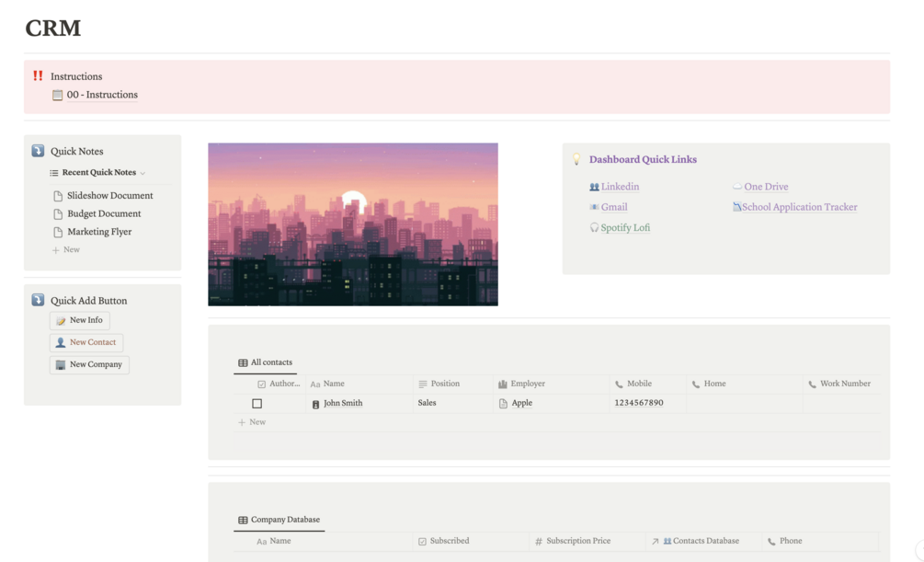Screen dimensions: 924x562
Task: Click the notepad icon next to 00 - Instructions
Action: point(57,95)
